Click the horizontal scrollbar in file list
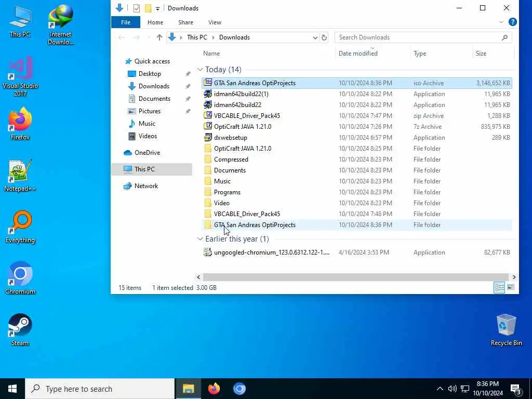This screenshot has width=532, height=399. tap(355, 277)
